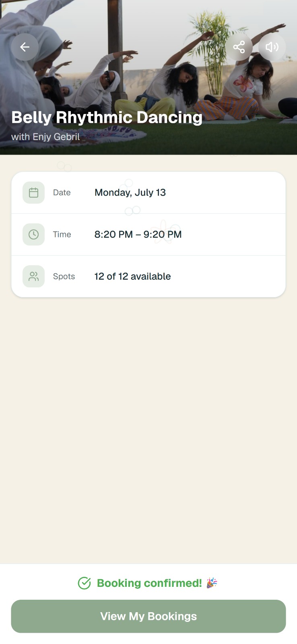
Task: Select the Belly Rhythmic Dancing title
Action: [107, 117]
